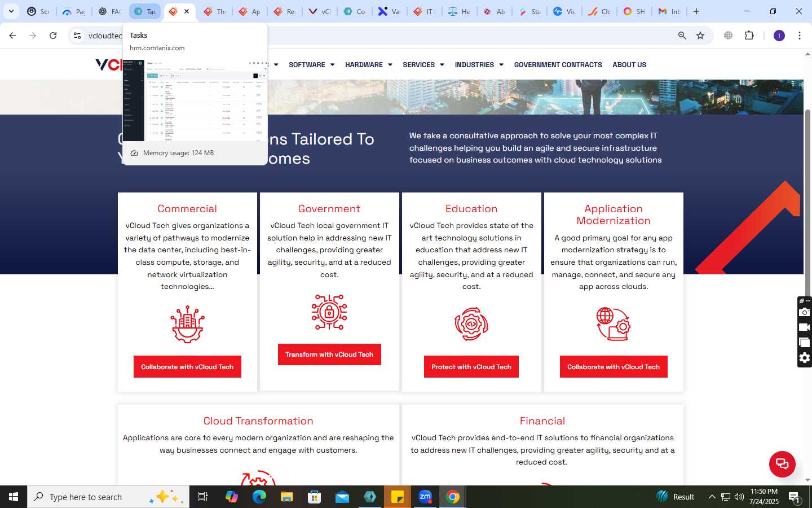Screen dimensions: 812x508
Task: Click the taskbar search box
Action: tap(108, 497)
